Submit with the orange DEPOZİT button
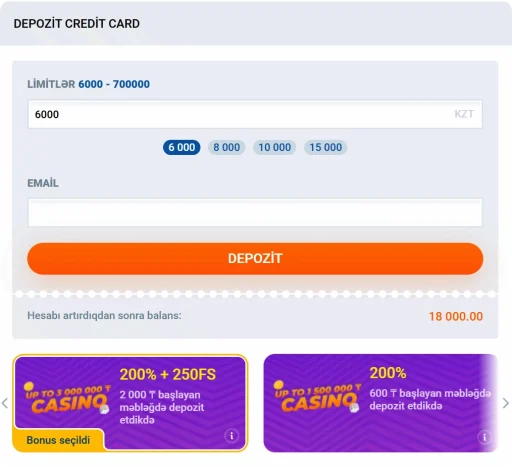The width and height of the screenshot is (512, 467). pos(255,259)
